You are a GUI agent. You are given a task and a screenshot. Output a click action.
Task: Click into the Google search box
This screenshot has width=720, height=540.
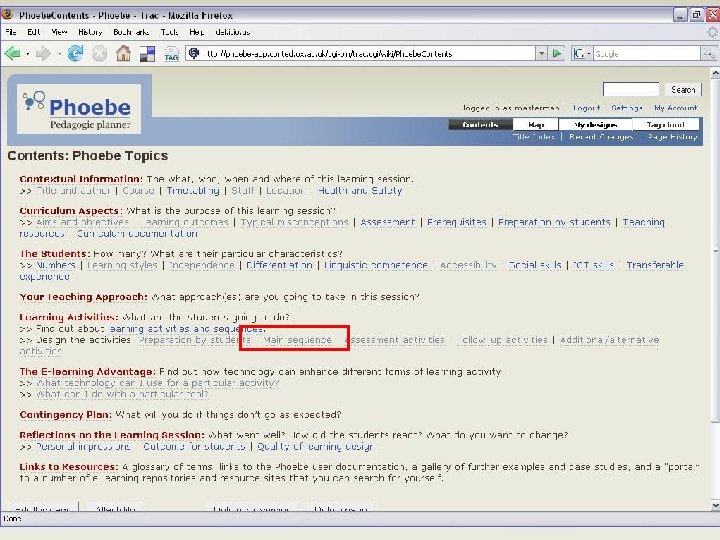coord(647,54)
